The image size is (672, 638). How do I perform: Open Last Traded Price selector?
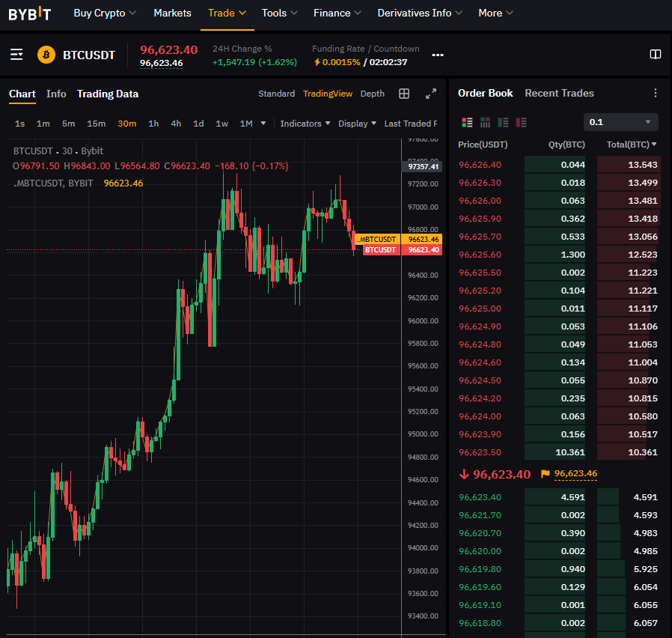coord(411,124)
